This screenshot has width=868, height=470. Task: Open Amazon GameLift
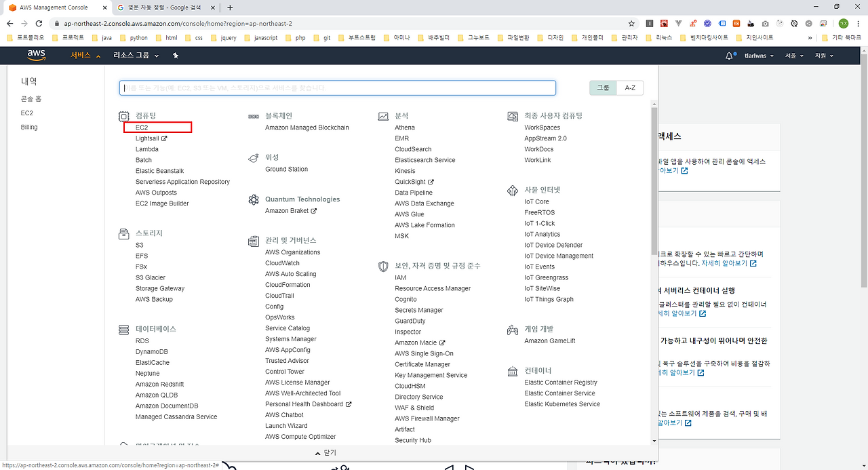549,341
